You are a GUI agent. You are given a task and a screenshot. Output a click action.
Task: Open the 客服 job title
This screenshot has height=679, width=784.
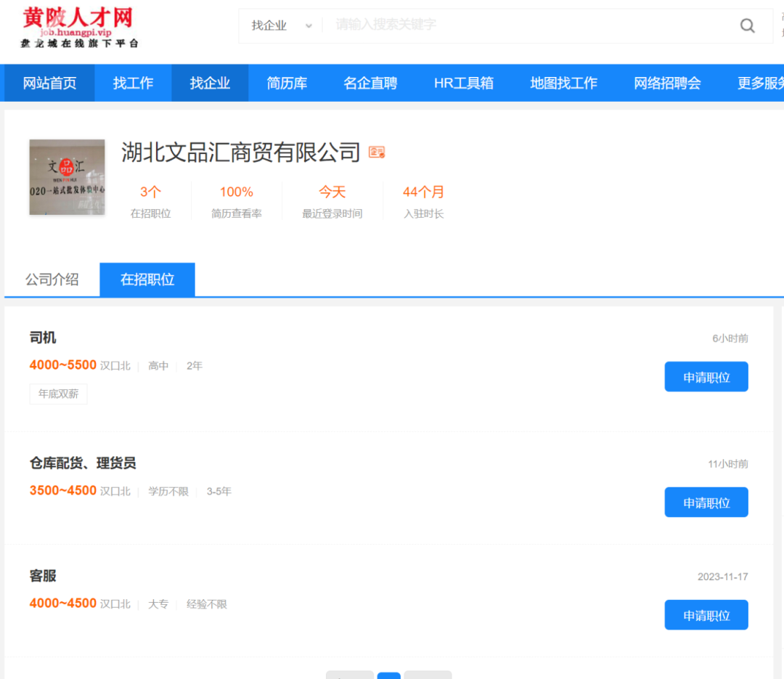click(43, 576)
